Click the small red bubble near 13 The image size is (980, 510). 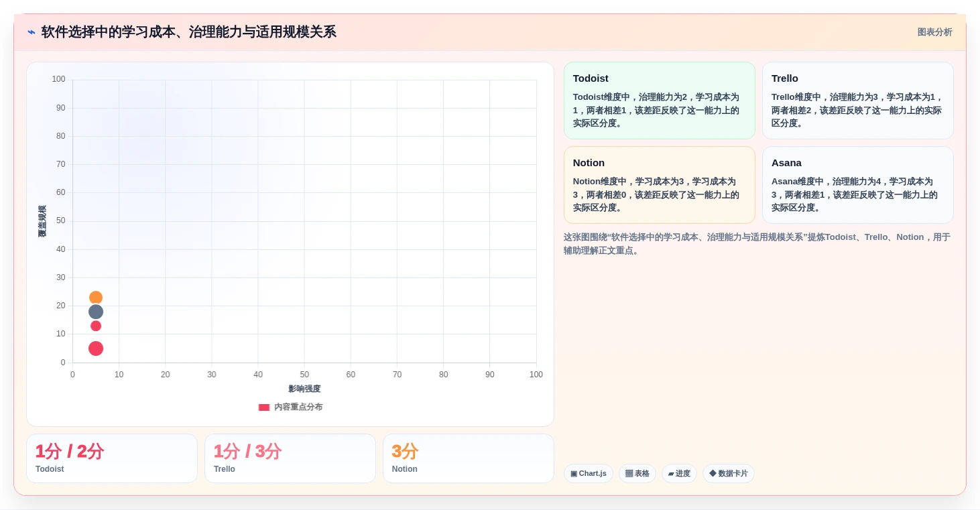pyautogui.click(x=96, y=326)
